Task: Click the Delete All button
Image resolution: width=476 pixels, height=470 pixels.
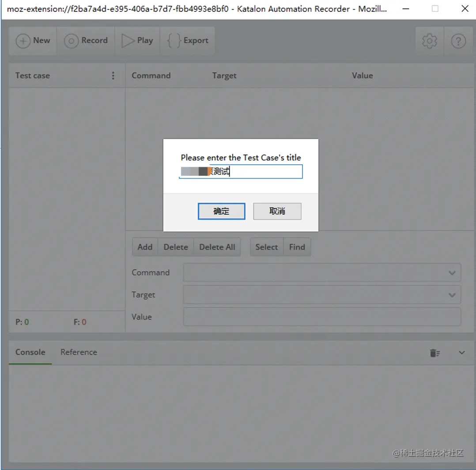Action: tap(217, 247)
